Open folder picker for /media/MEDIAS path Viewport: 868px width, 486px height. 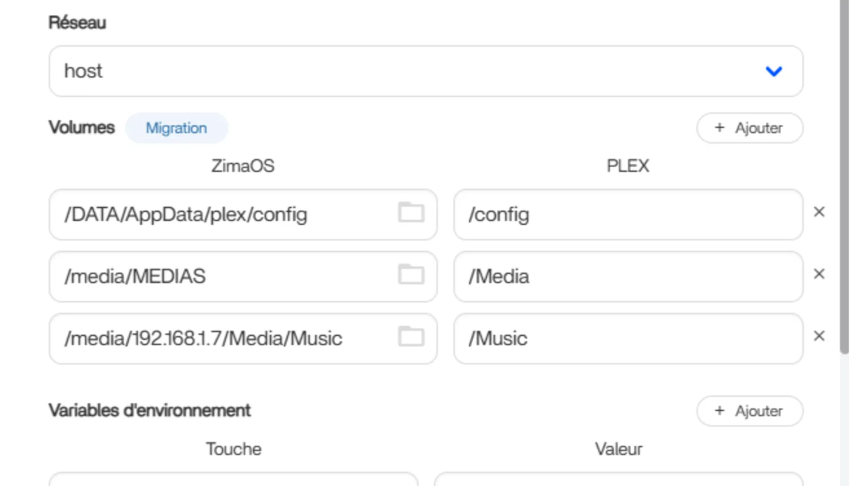pyautogui.click(x=411, y=274)
